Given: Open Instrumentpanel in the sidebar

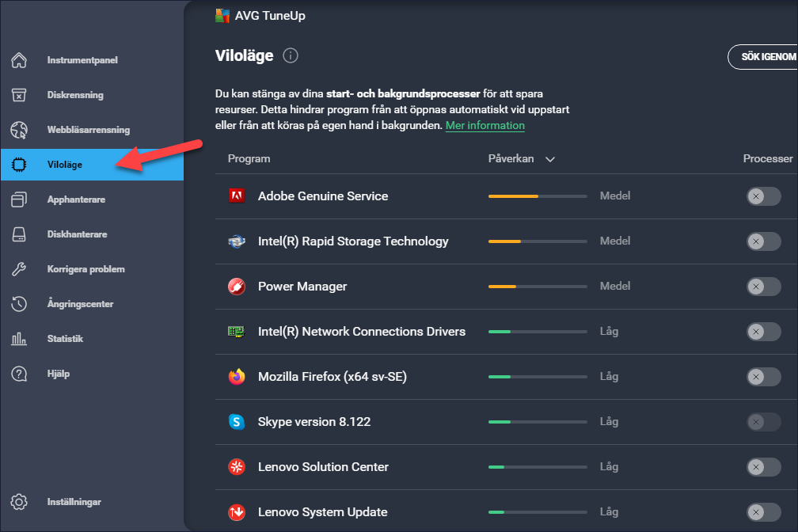Looking at the screenshot, I should click(x=82, y=60).
